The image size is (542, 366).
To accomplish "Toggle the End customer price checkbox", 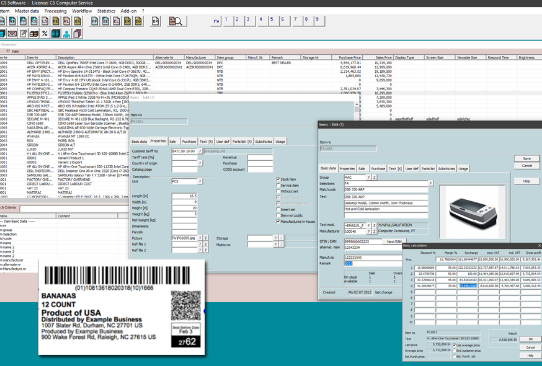I will click(454, 350).
